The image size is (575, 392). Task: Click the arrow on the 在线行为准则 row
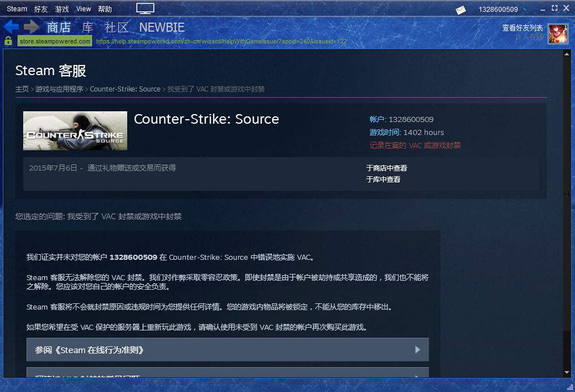418,350
